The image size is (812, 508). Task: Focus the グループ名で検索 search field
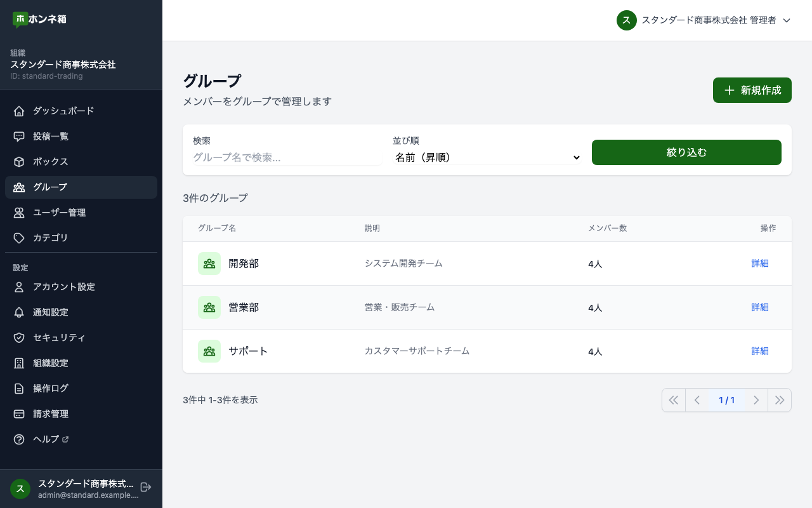pyautogui.click(x=287, y=157)
